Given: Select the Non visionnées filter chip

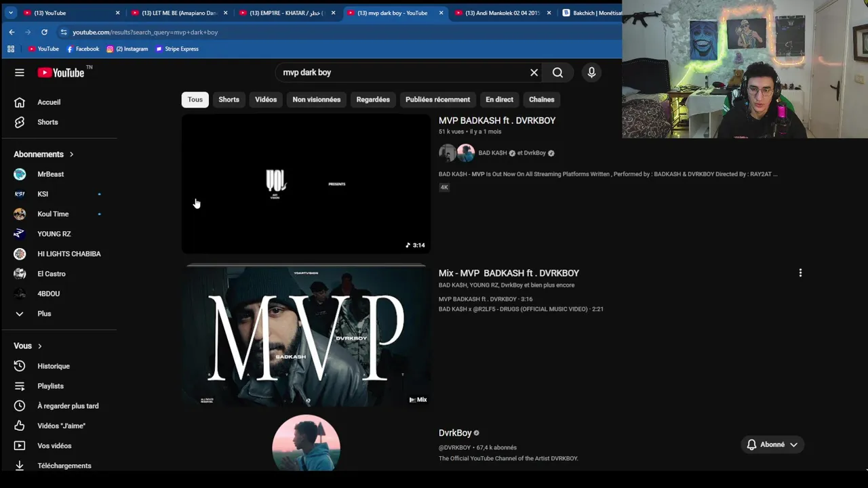Looking at the screenshot, I should click(x=317, y=100).
